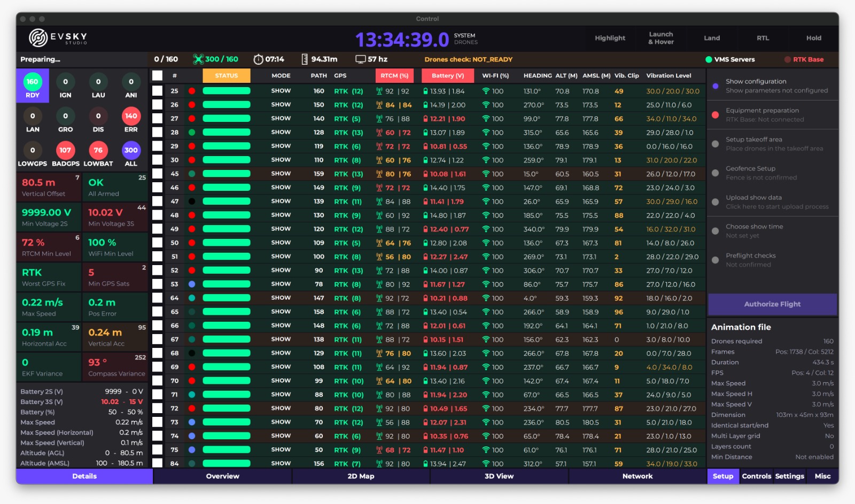855x504 pixels.
Task: Select the checkbox for drone row 48
Action: (157, 215)
